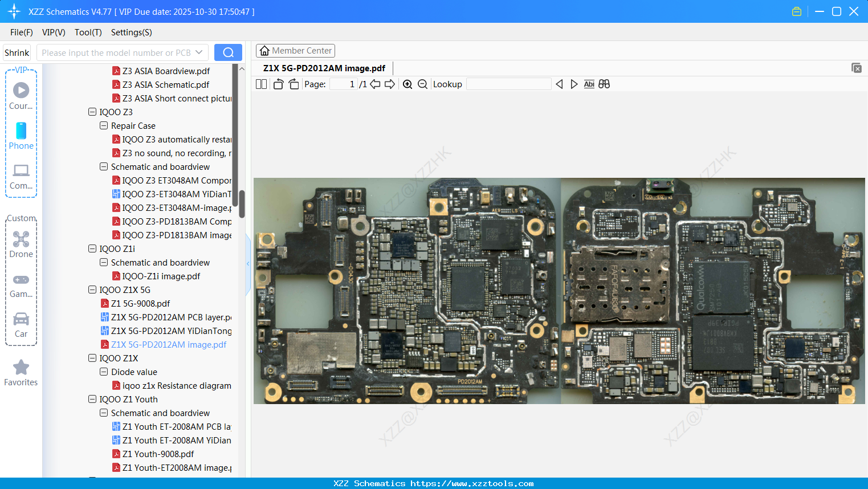The width and height of the screenshot is (868, 489).
Task: Toggle the two-page split view icon
Action: coord(261,84)
